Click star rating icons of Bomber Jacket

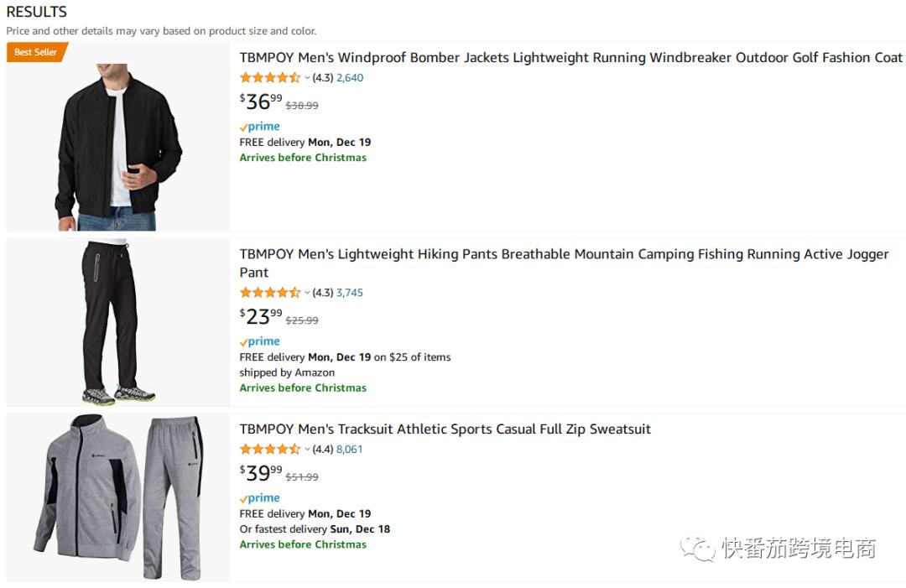(269, 78)
